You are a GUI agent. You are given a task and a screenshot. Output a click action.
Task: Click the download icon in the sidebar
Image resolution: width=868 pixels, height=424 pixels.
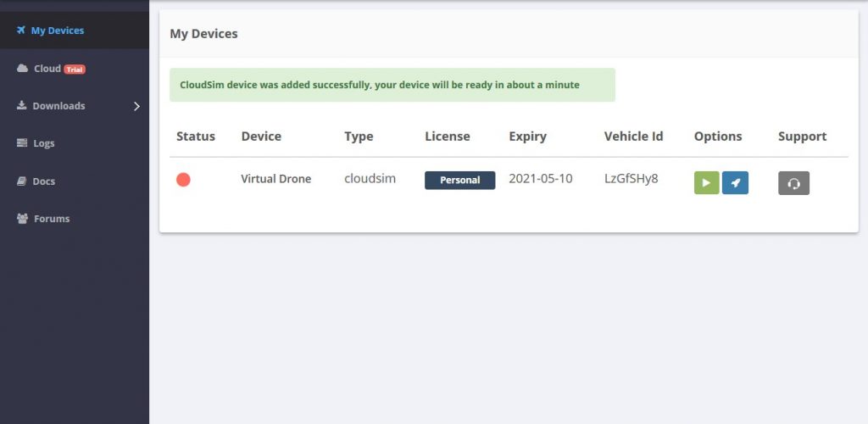pos(22,106)
